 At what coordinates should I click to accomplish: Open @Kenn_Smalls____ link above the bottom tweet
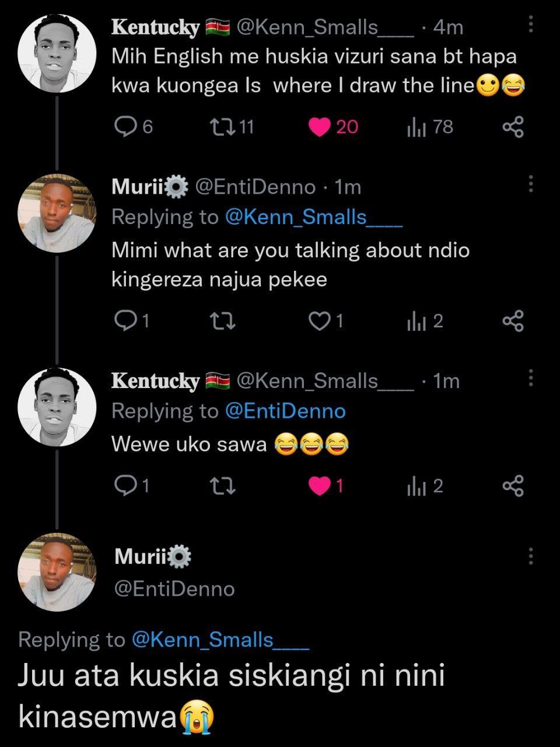coord(220,640)
